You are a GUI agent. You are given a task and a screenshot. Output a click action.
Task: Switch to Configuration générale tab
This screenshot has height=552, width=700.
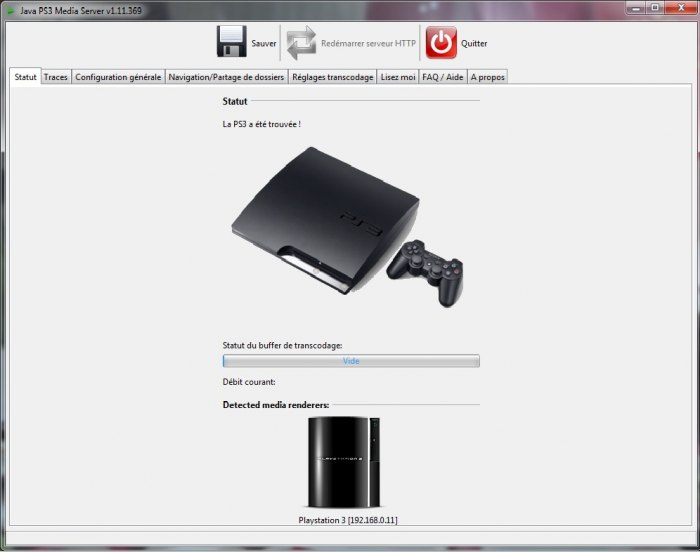click(118, 77)
